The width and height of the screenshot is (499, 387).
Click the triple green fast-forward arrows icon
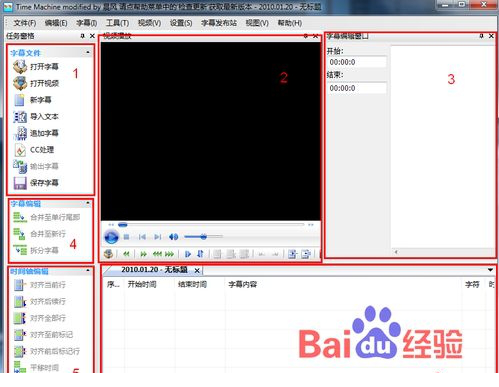point(169,254)
